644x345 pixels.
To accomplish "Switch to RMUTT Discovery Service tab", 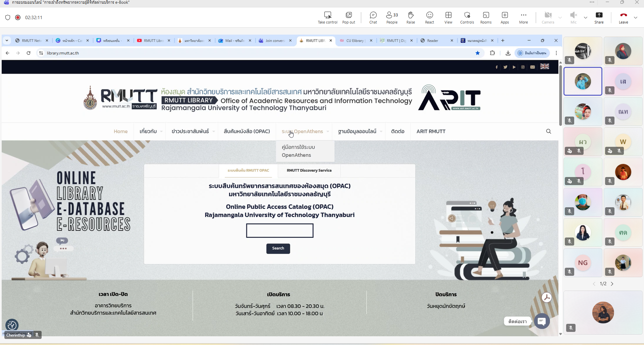I will [309, 170].
